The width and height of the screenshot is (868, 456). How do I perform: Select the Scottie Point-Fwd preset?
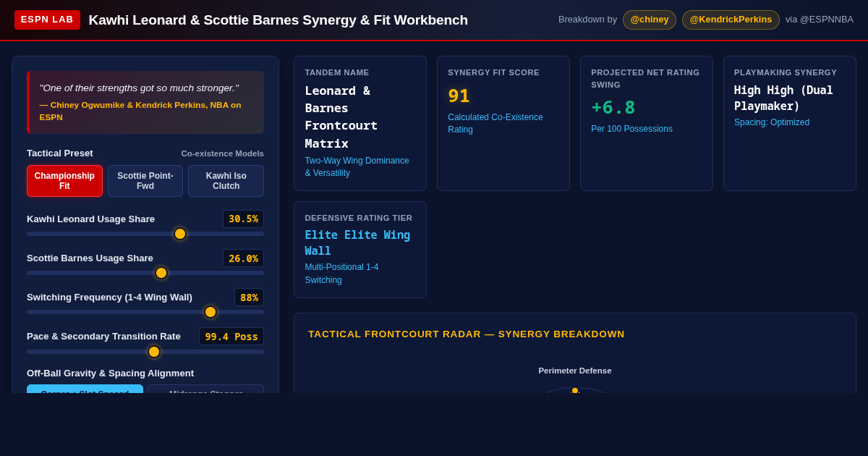(145, 181)
